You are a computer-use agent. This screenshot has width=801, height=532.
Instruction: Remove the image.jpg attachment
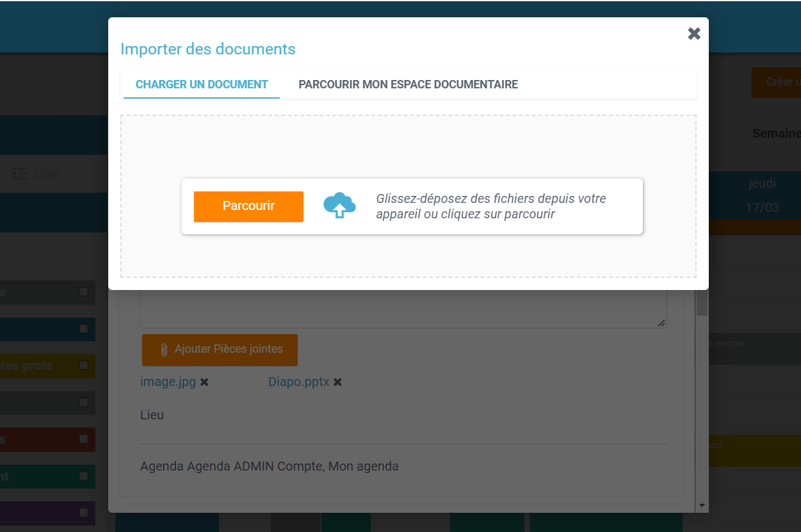pos(204,382)
